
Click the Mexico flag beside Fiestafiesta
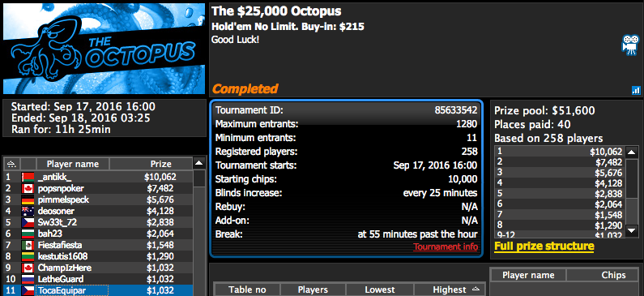[28, 246]
